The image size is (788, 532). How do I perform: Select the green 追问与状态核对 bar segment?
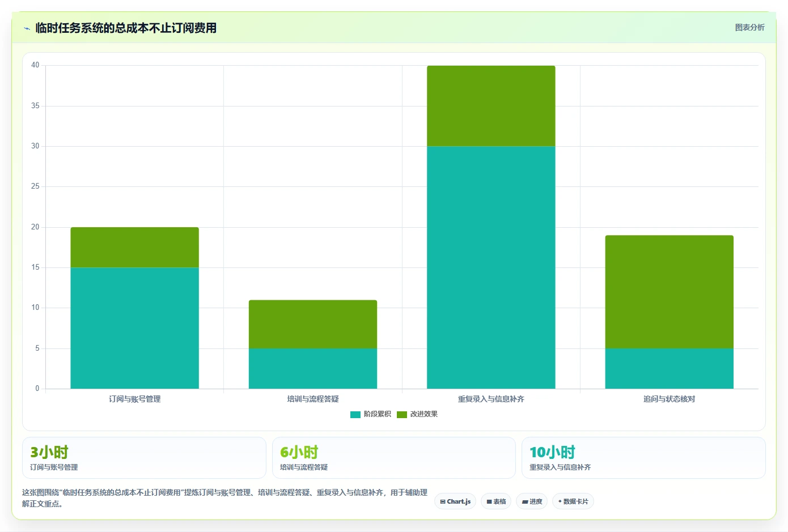click(x=670, y=292)
